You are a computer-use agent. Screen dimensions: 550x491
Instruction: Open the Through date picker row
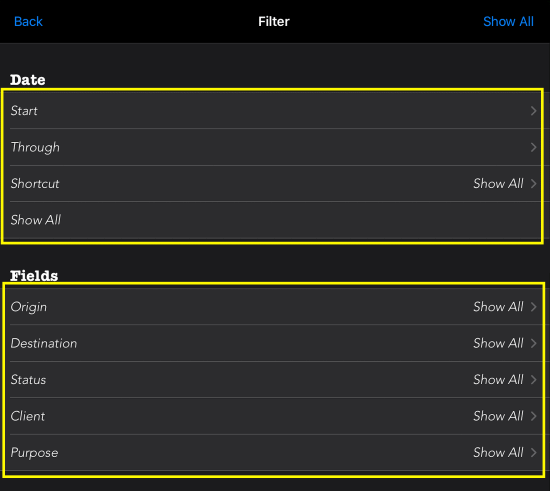pyautogui.click(x=272, y=147)
